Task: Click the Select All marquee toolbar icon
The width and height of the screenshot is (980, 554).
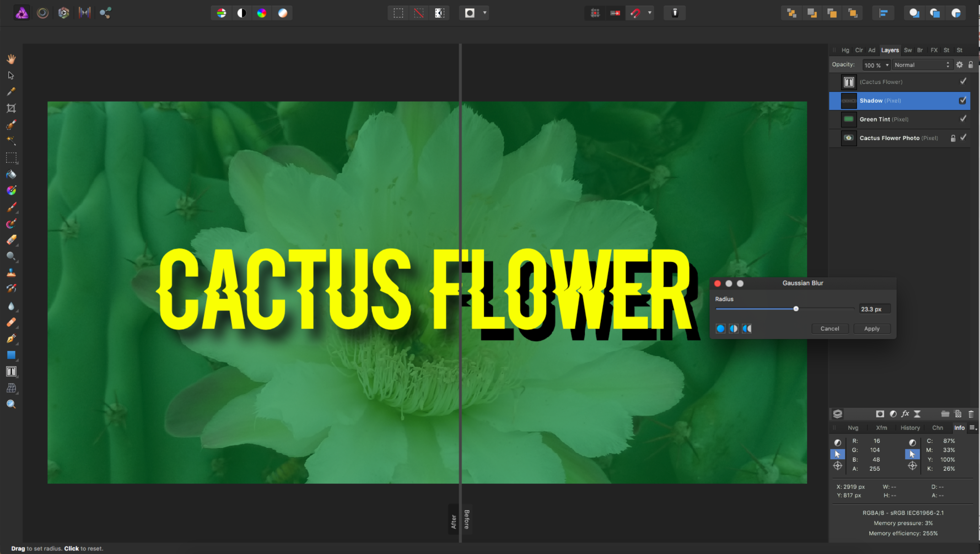Action: [398, 13]
